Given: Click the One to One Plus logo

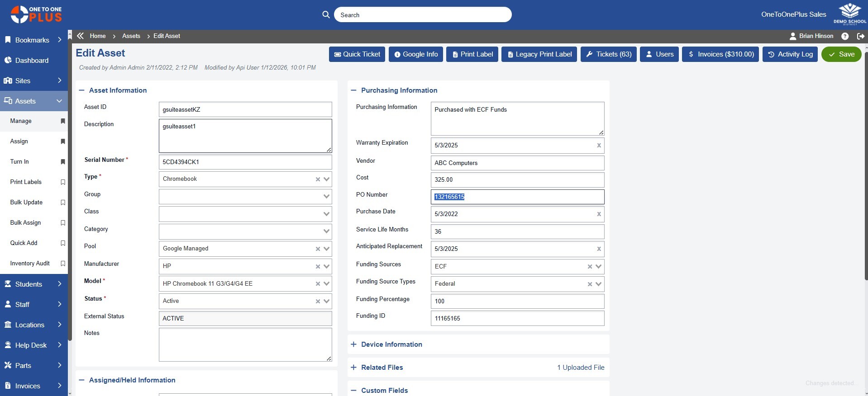Looking at the screenshot, I should click(x=36, y=14).
